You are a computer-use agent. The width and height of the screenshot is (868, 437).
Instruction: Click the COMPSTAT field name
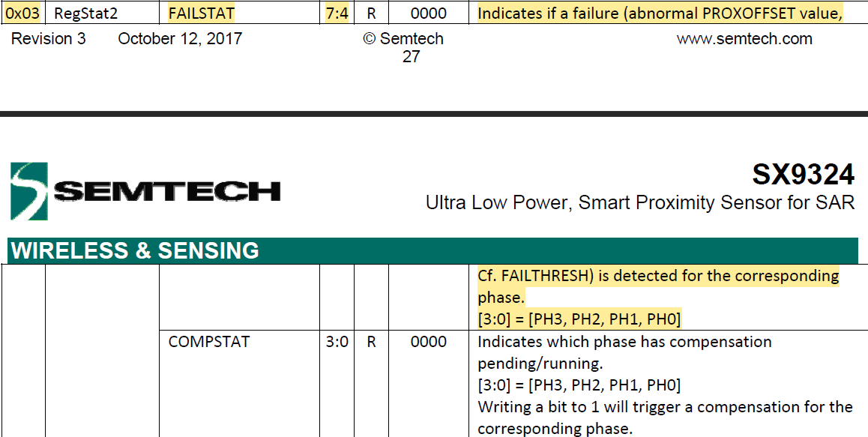pos(209,342)
